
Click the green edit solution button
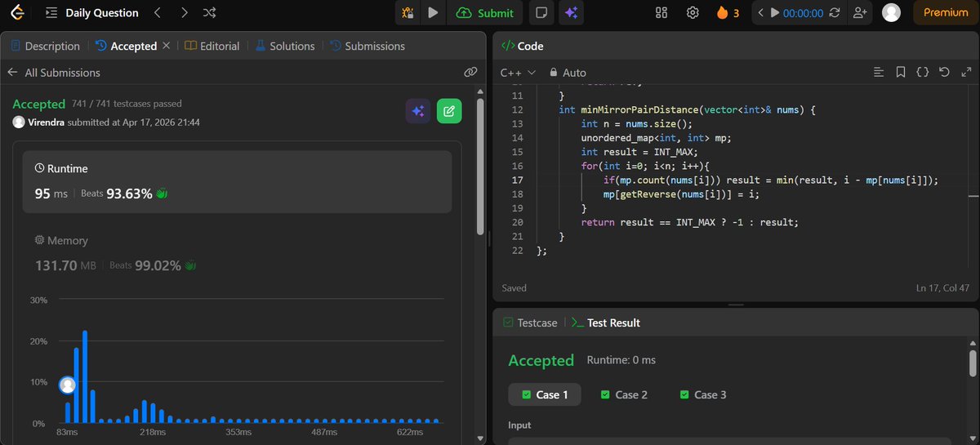click(x=449, y=111)
